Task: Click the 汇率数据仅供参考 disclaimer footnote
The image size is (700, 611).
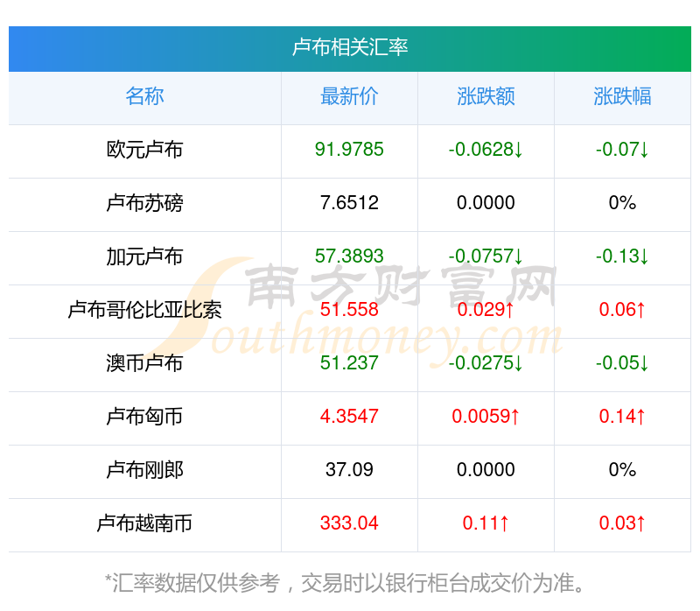Action: 345,583
